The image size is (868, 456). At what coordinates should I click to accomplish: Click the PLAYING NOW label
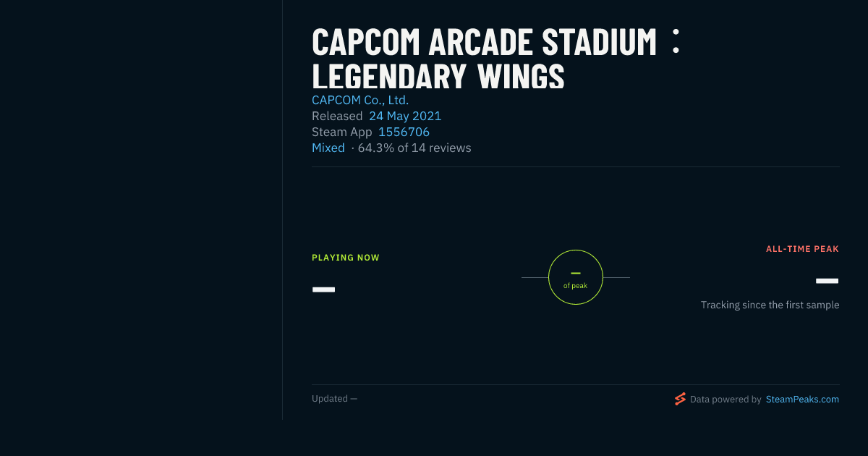pyautogui.click(x=346, y=258)
